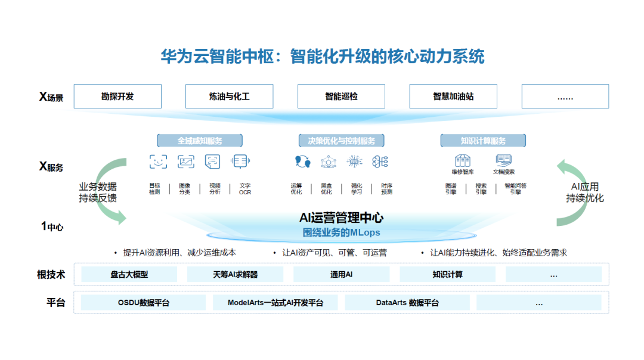Click the 根技术 row label
Screen dimensions: 644x360
tap(51, 274)
